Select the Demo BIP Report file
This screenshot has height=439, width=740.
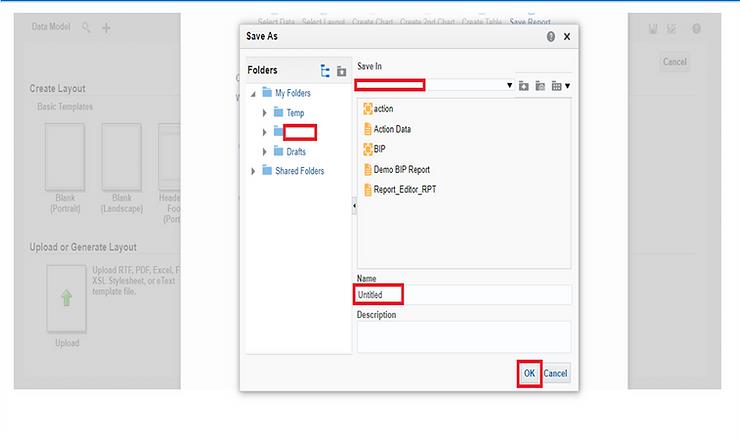tap(401, 169)
